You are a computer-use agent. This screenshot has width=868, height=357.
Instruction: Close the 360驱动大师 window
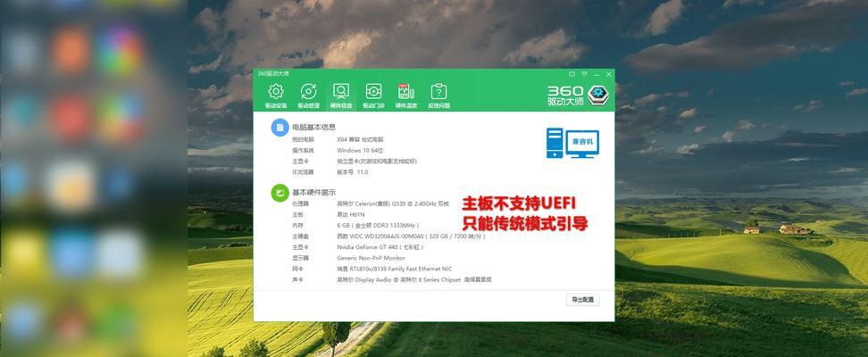click(609, 73)
